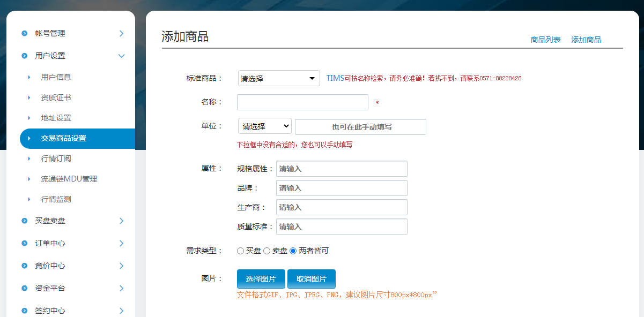The height and width of the screenshot is (317, 644).
Task: Focus the 品牌 input field
Action: (x=342, y=188)
